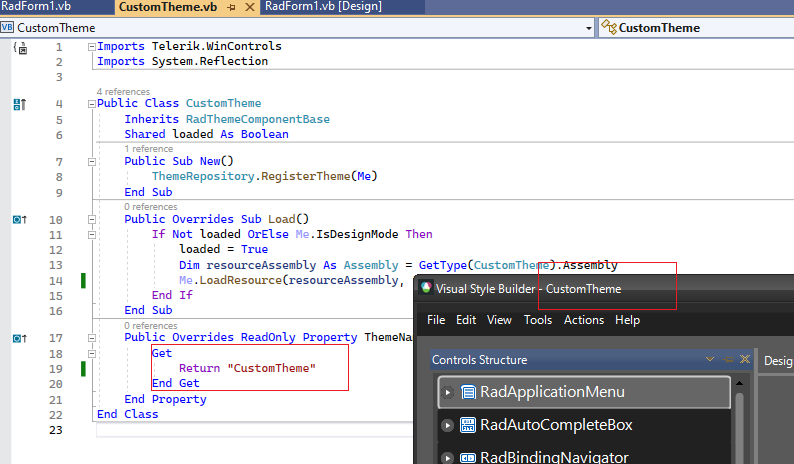
Task: Click the RadApplicationMenu control icon
Action: tap(468, 392)
